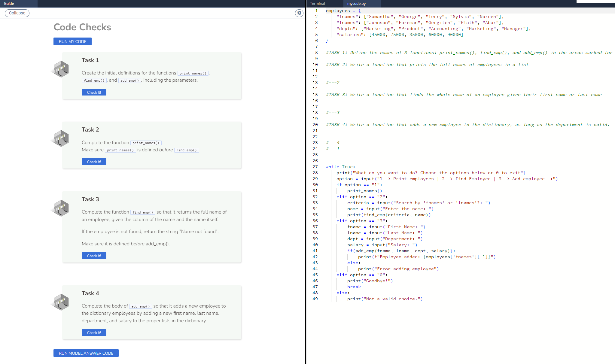Click the #---3 marker comment
Image resolution: width=615 pixels, height=364 pixels.
tap(333, 113)
